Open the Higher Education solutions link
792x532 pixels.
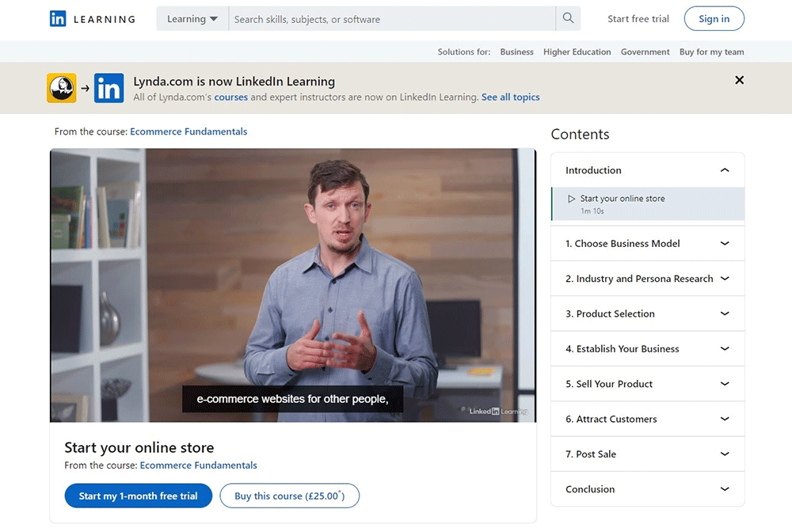coord(577,52)
